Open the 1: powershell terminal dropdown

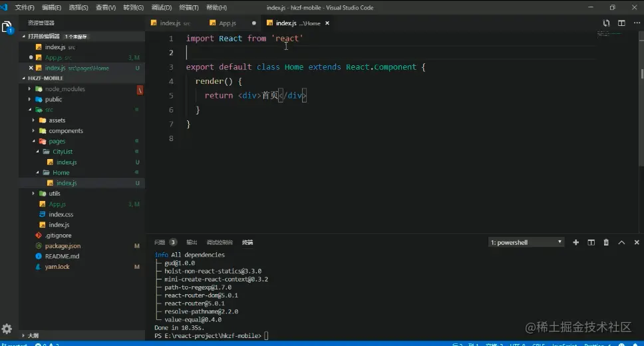[526, 242]
